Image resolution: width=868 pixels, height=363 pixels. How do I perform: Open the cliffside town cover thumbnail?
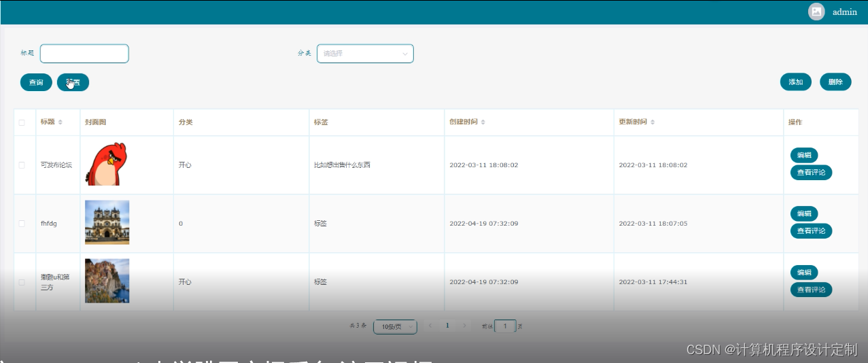[107, 281]
